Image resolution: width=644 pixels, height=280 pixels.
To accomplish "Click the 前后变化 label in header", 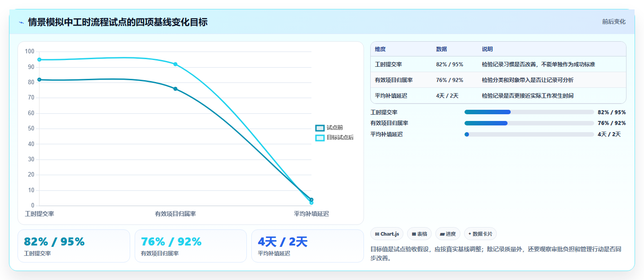I will coord(613,22).
